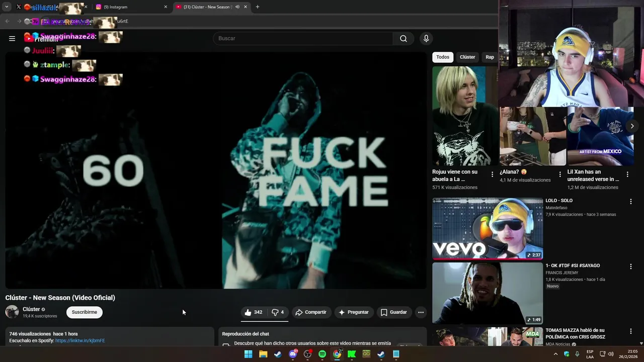
Task: Open Google Chrome from the taskbar
Action: pyautogui.click(x=337, y=354)
